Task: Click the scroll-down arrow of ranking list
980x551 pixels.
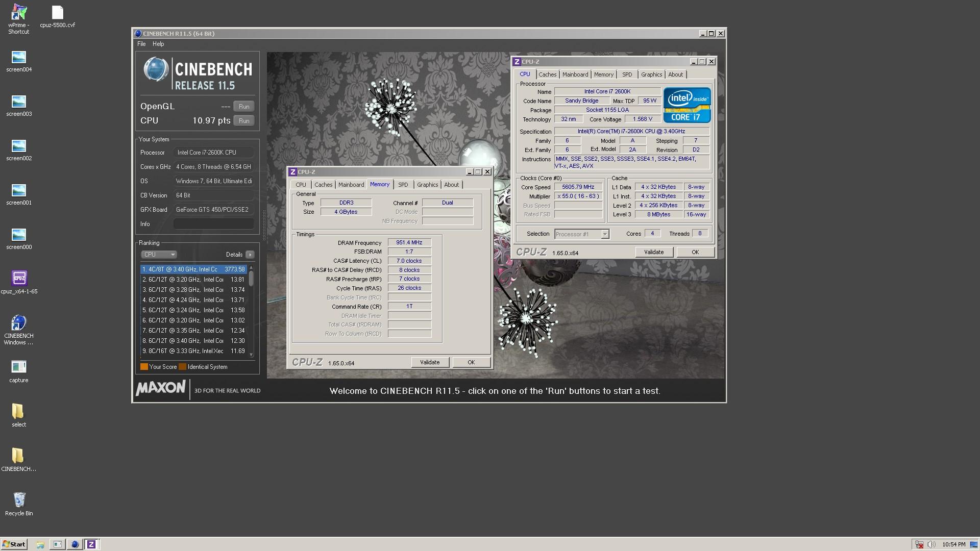Action: pyautogui.click(x=251, y=355)
